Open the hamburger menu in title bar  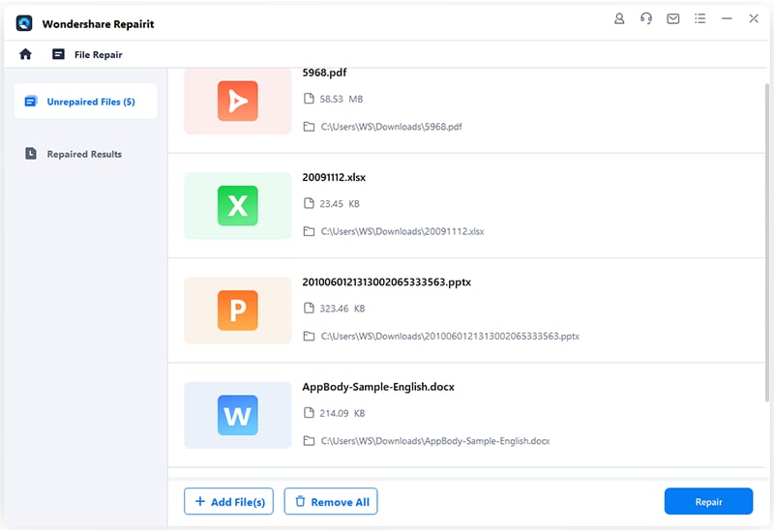pyautogui.click(x=700, y=18)
